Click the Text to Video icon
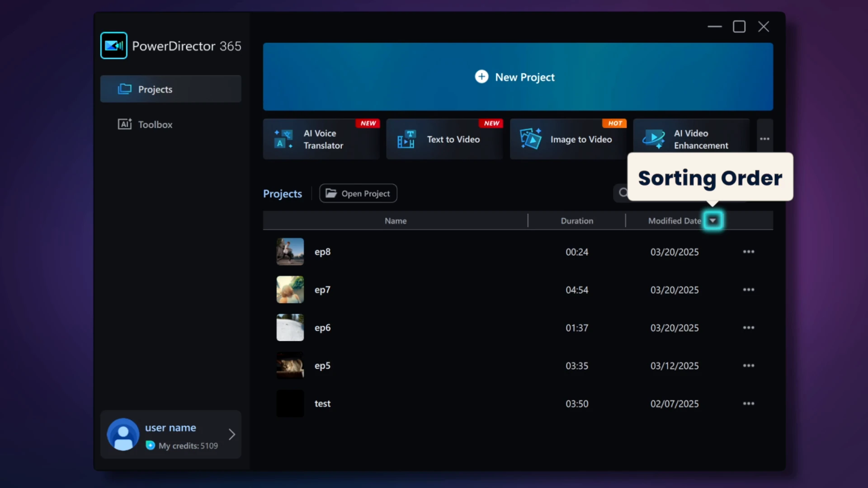The height and width of the screenshot is (488, 868). (406, 139)
